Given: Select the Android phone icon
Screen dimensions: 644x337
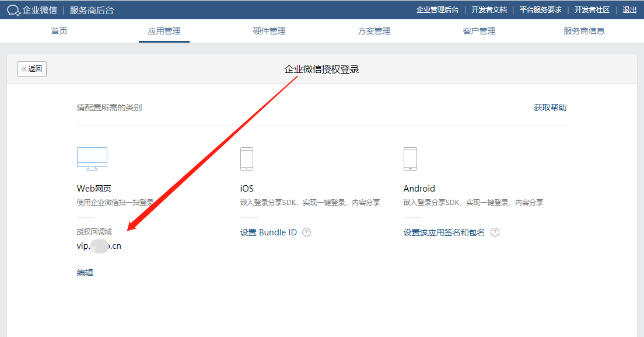Looking at the screenshot, I should pyautogui.click(x=410, y=159).
